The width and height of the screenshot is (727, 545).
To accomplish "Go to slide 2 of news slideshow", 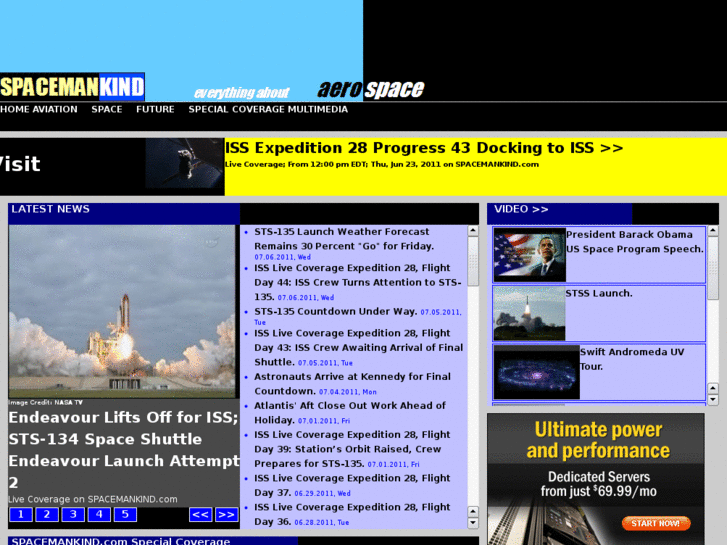I will (x=47, y=514).
